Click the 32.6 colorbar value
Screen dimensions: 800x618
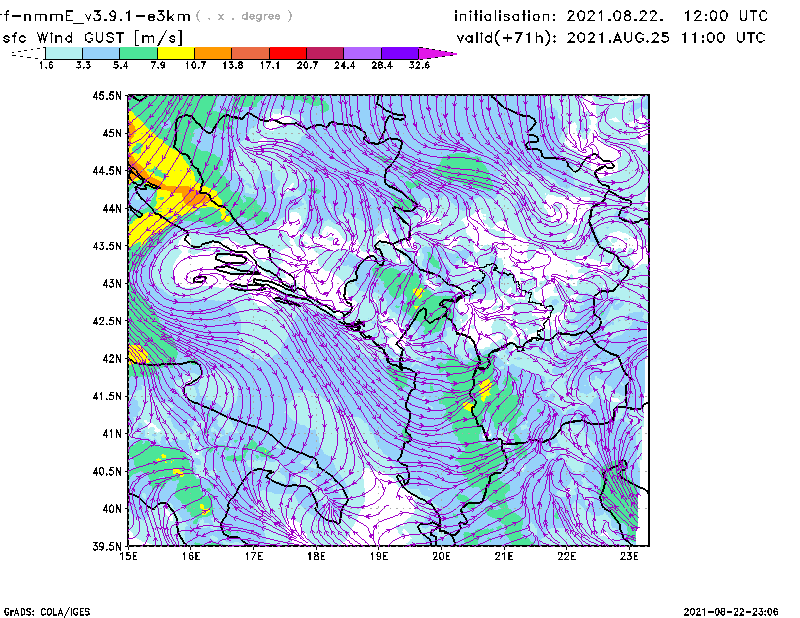tap(419, 65)
